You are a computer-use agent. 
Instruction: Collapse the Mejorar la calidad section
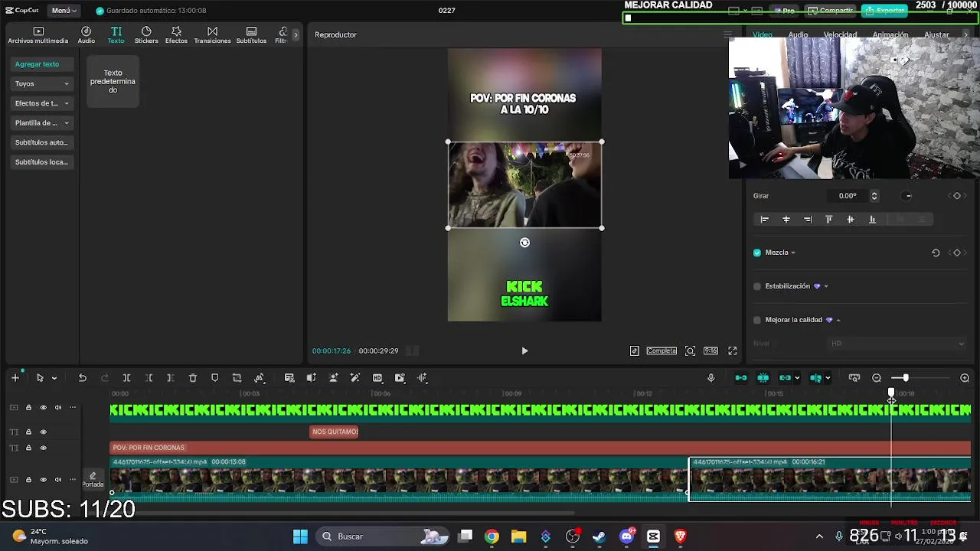(838, 320)
